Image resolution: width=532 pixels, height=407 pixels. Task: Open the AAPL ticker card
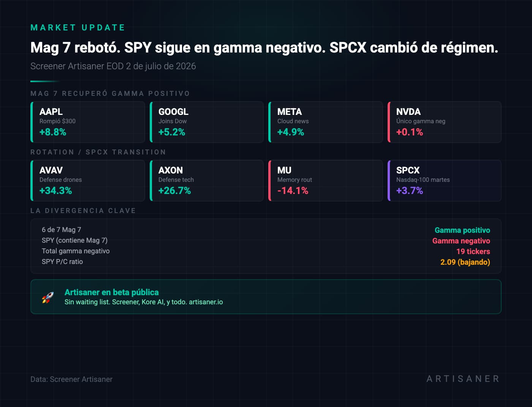[88, 122]
